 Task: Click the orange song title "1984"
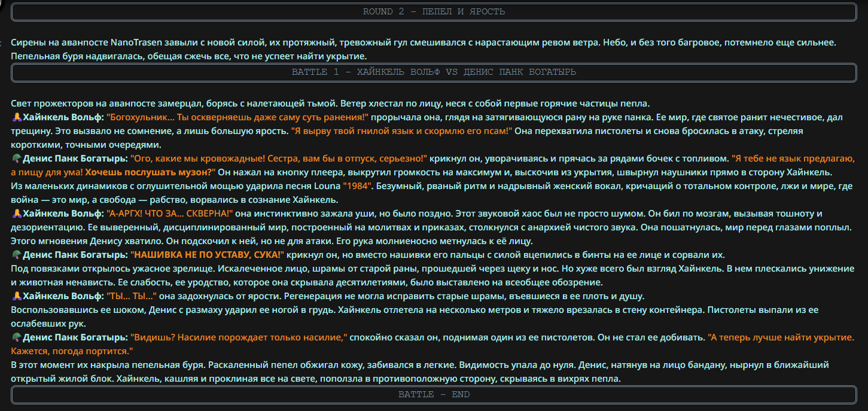(x=358, y=186)
